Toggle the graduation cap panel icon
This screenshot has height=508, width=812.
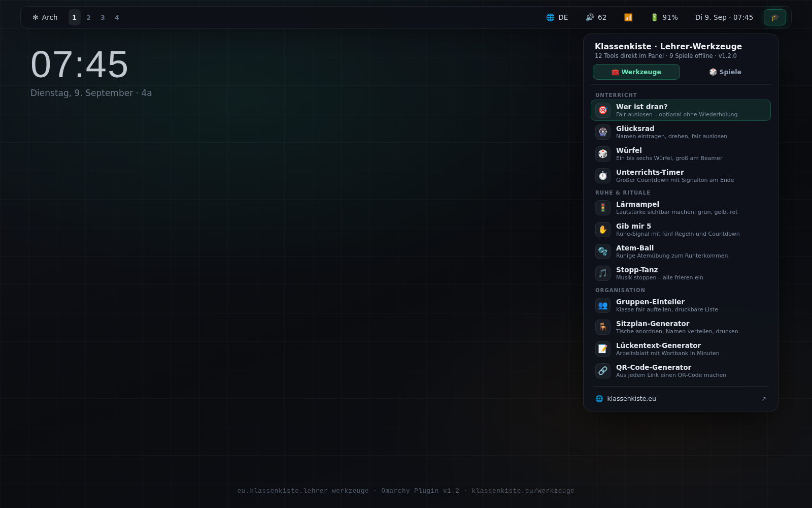click(775, 17)
